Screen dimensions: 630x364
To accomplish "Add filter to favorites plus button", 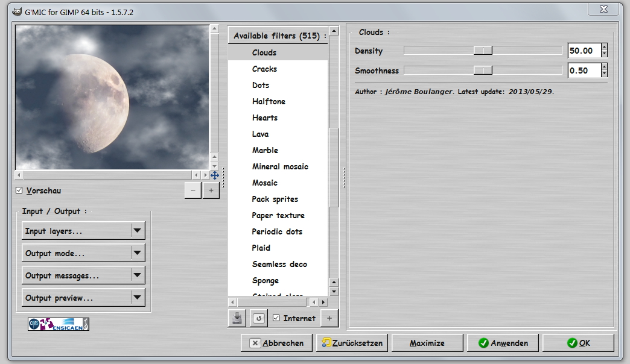I will click(329, 318).
